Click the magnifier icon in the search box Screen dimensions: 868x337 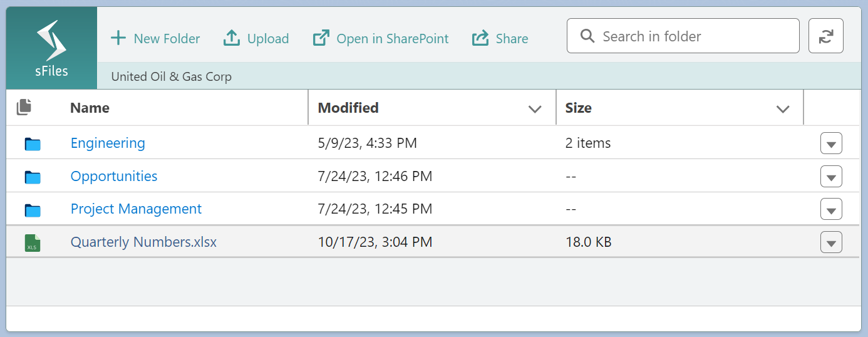click(x=587, y=36)
